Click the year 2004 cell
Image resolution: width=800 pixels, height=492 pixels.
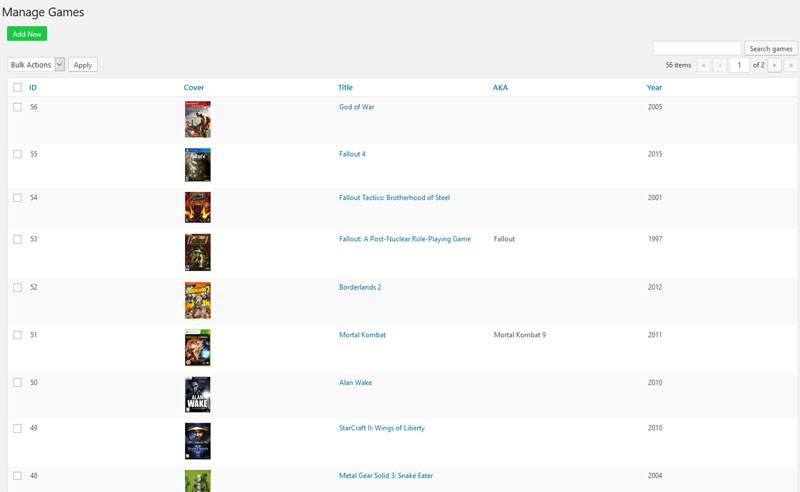point(655,476)
